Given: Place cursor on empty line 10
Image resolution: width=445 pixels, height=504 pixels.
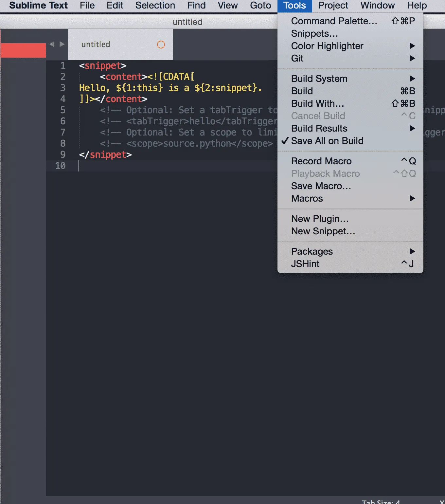Looking at the screenshot, I should (x=164, y=166).
